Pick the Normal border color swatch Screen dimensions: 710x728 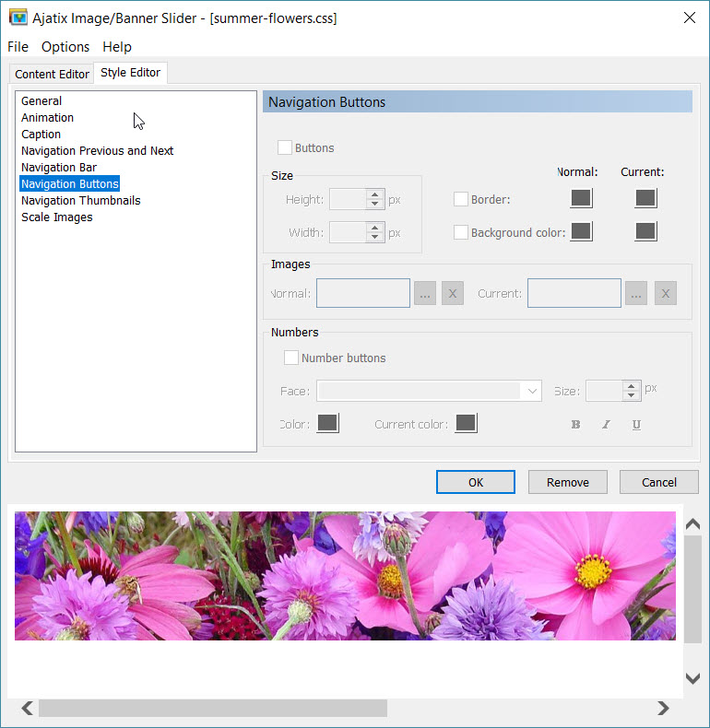[x=581, y=198]
